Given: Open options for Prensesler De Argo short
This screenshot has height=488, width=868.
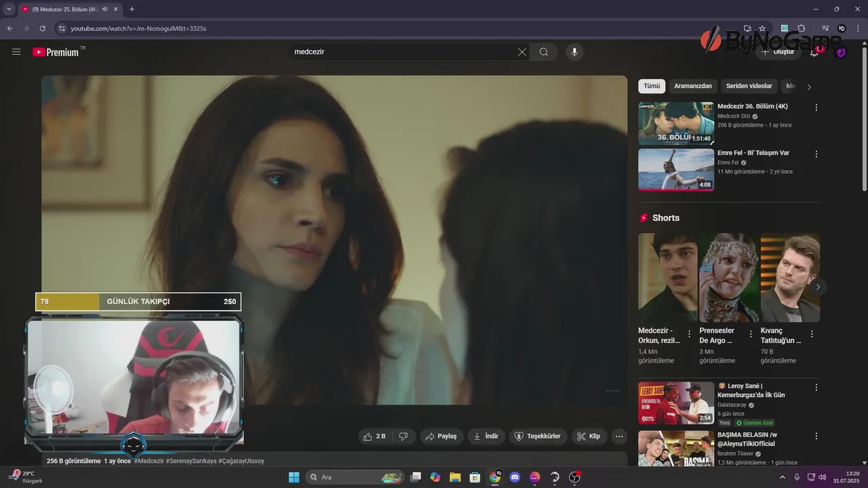Looking at the screenshot, I should (x=751, y=334).
